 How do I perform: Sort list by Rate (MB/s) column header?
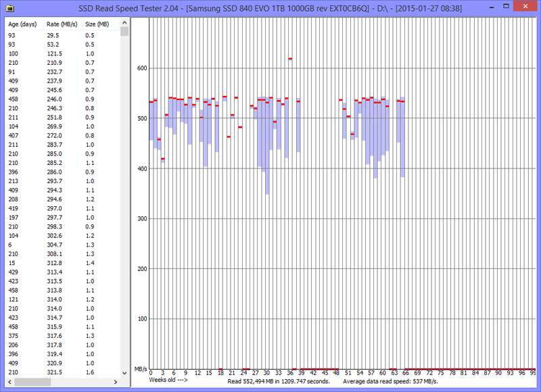point(62,24)
